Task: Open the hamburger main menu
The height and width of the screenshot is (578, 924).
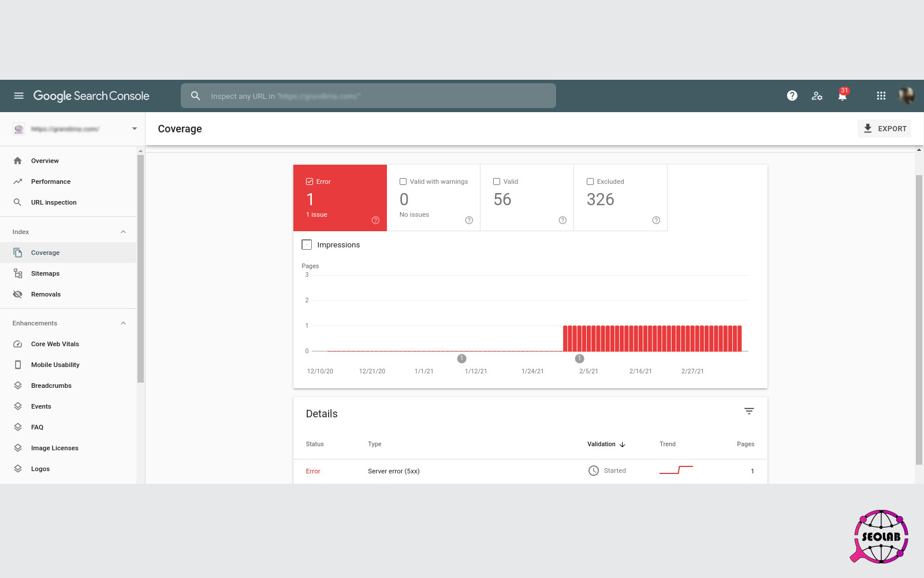Action: click(x=18, y=96)
